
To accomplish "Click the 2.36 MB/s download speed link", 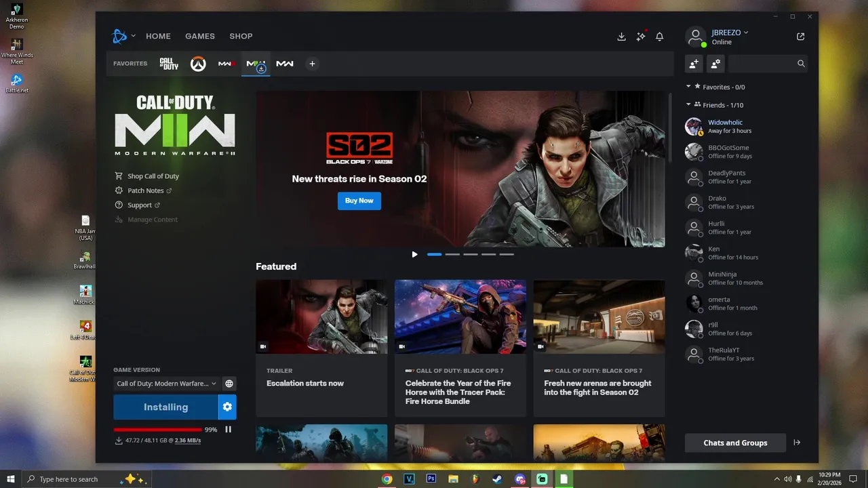I will pos(187,441).
